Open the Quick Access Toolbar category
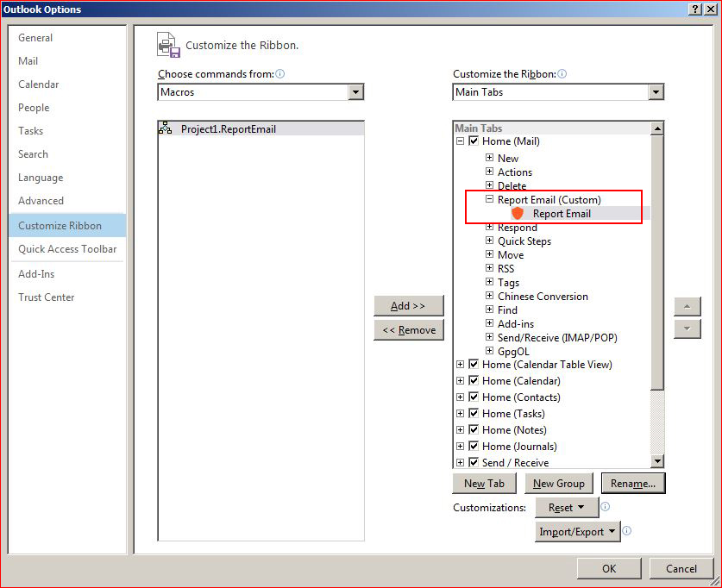722x588 pixels. tap(67, 249)
